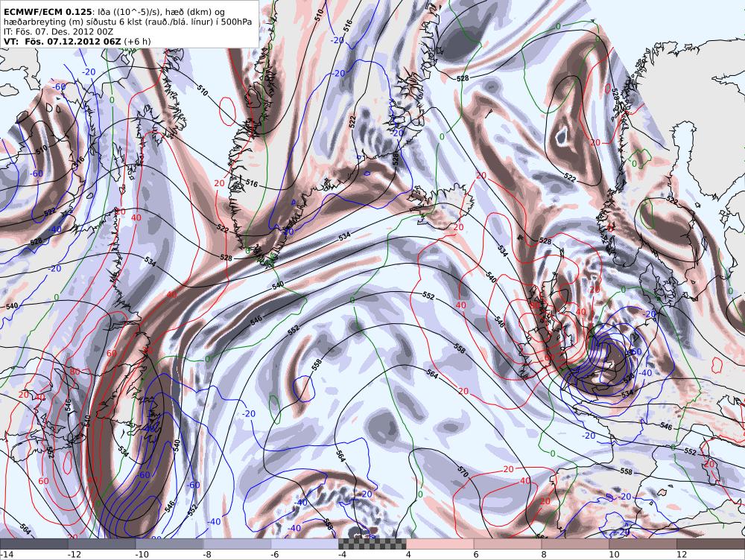Click the '-10' legend tick label

[142, 555]
